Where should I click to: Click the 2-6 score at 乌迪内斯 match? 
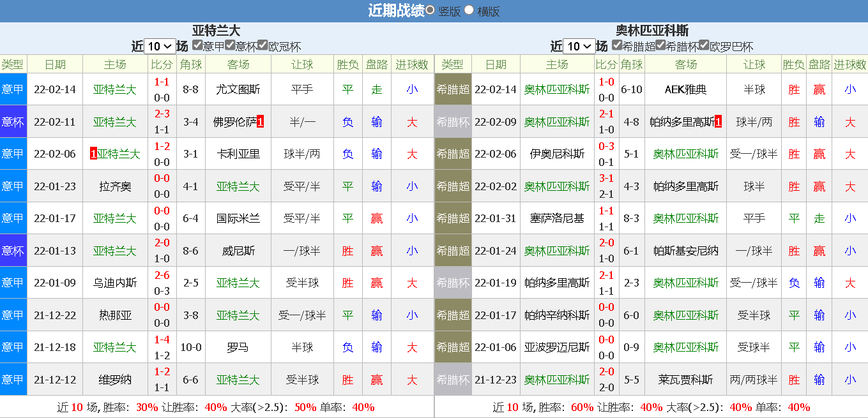point(162,274)
